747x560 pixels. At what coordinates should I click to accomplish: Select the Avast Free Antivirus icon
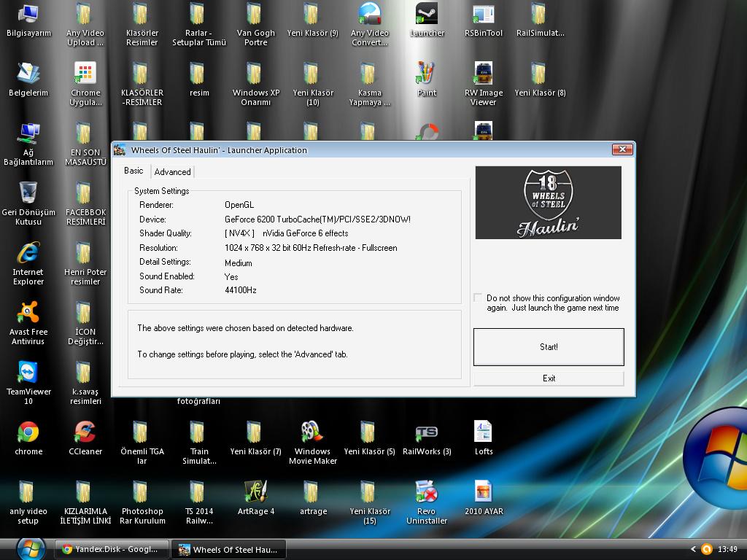(28, 323)
